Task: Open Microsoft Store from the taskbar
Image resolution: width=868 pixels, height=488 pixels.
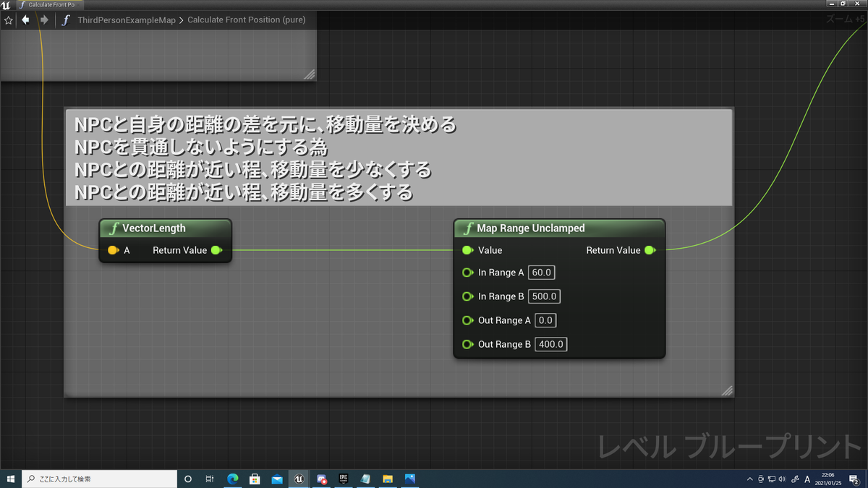Action: pyautogui.click(x=255, y=478)
